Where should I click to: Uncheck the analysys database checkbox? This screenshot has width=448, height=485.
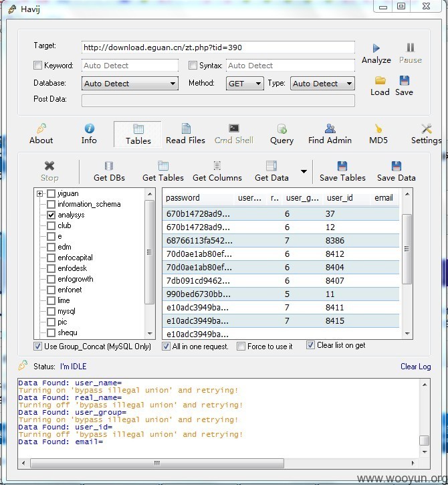(51, 215)
